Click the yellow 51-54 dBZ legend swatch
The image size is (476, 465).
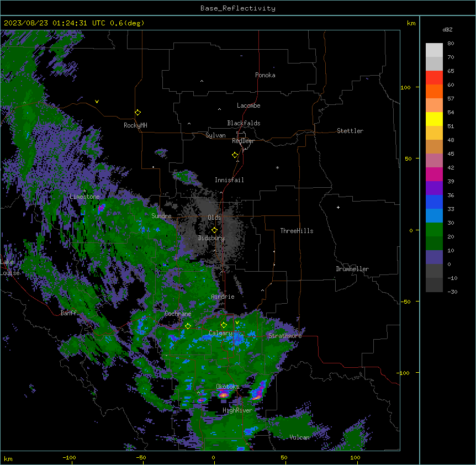coord(434,119)
